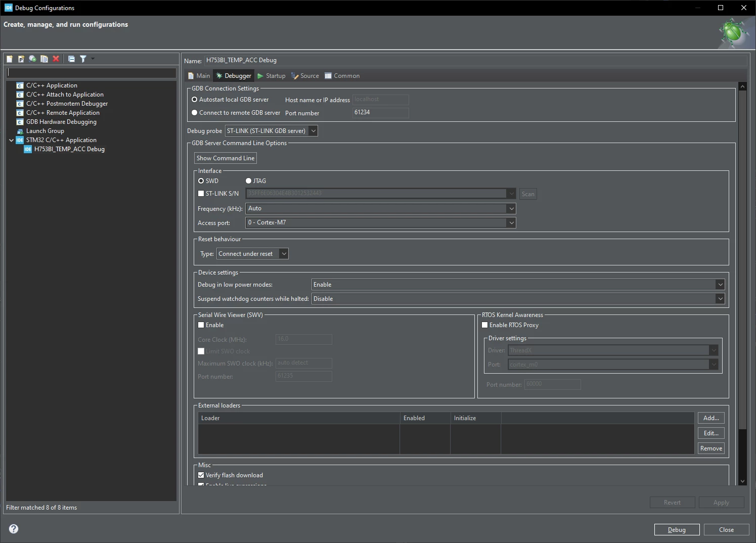The image size is (756, 543).
Task: Click the Debug button
Action: click(677, 530)
